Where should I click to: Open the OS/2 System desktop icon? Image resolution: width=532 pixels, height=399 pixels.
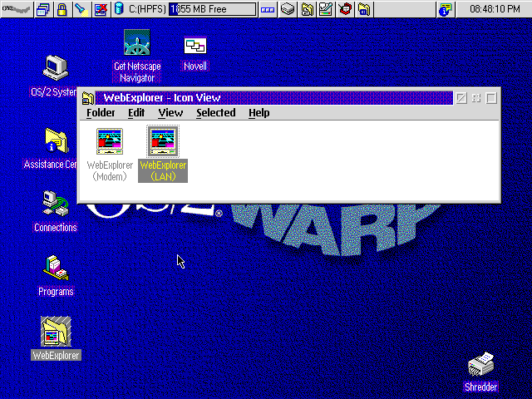[56, 67]
